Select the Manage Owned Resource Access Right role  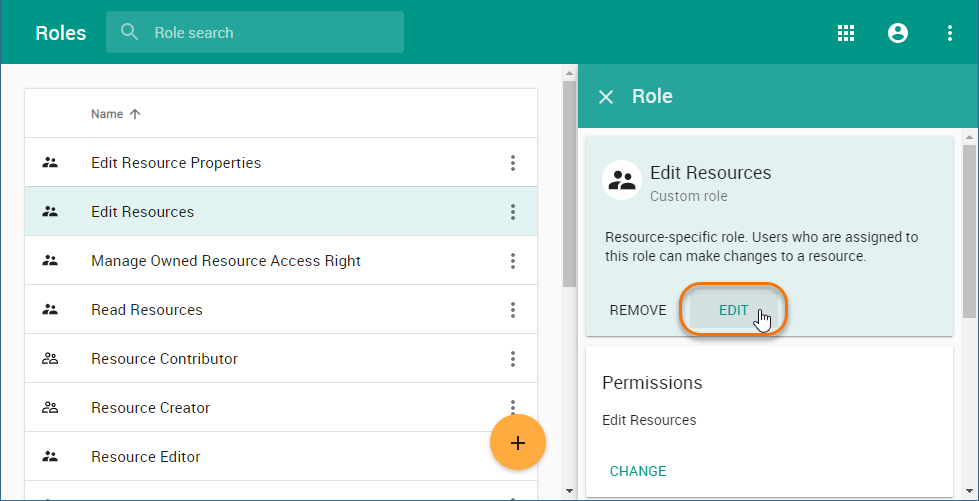tap(226, 261)
